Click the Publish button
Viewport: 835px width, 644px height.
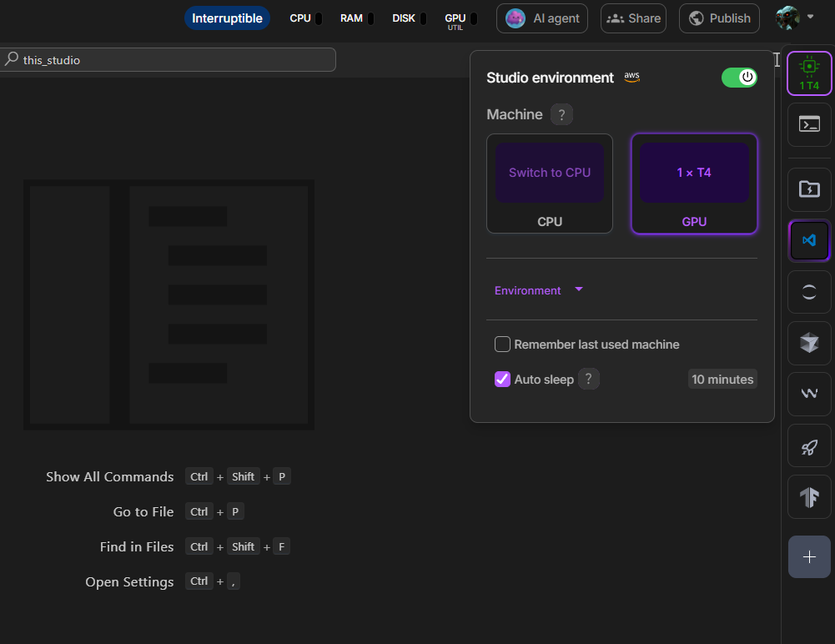tap(719, 18)
